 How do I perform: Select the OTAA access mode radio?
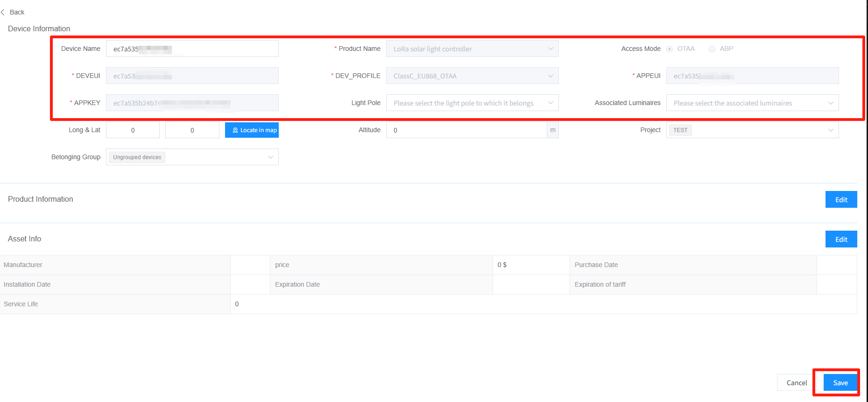[670, 49]
